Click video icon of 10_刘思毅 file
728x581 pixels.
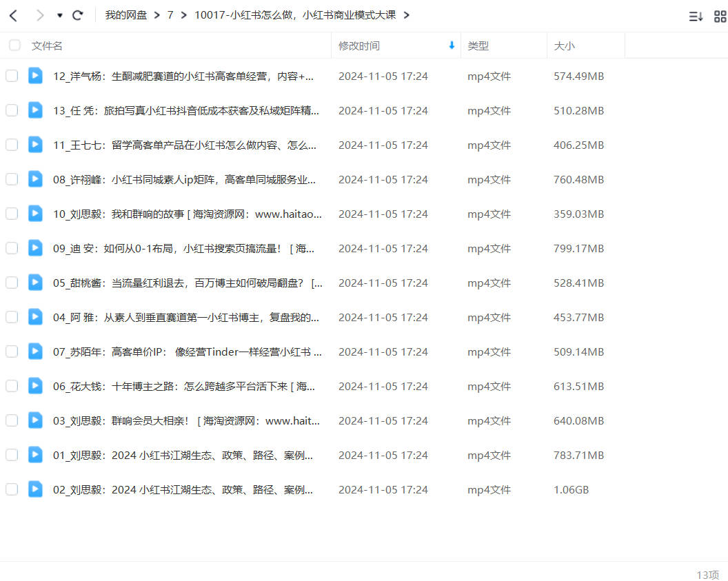pos(35,213)
